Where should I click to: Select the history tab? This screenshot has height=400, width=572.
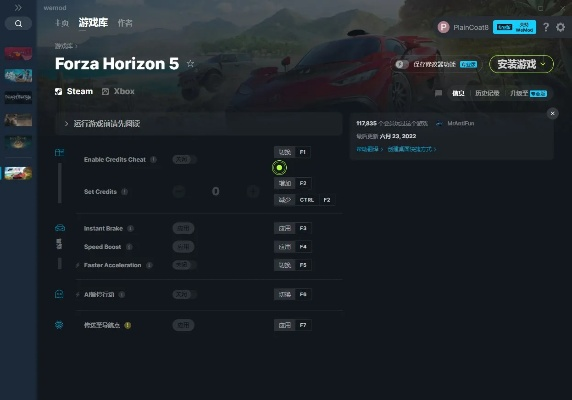click(487, 93)
